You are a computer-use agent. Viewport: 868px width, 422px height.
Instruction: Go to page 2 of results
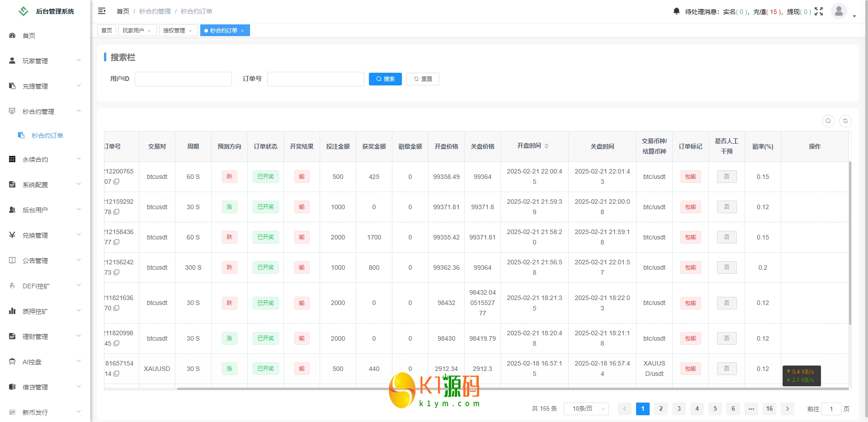(660, 408)
